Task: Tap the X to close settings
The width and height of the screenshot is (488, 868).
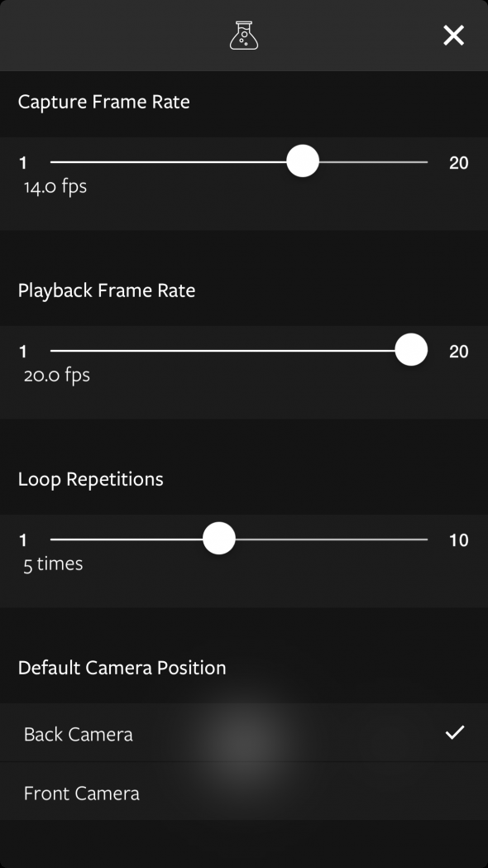Action: [x=453, y=35]
